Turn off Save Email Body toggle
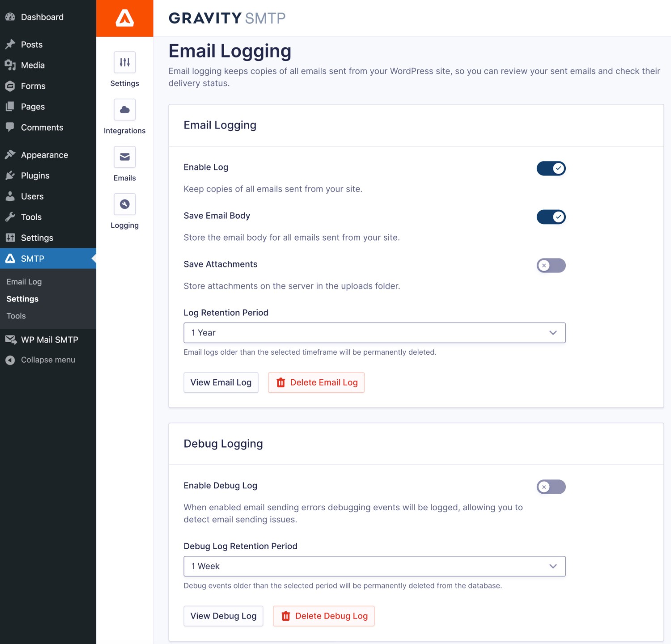The height and width of the screenshot is (644, 671). tap(551, 217)
